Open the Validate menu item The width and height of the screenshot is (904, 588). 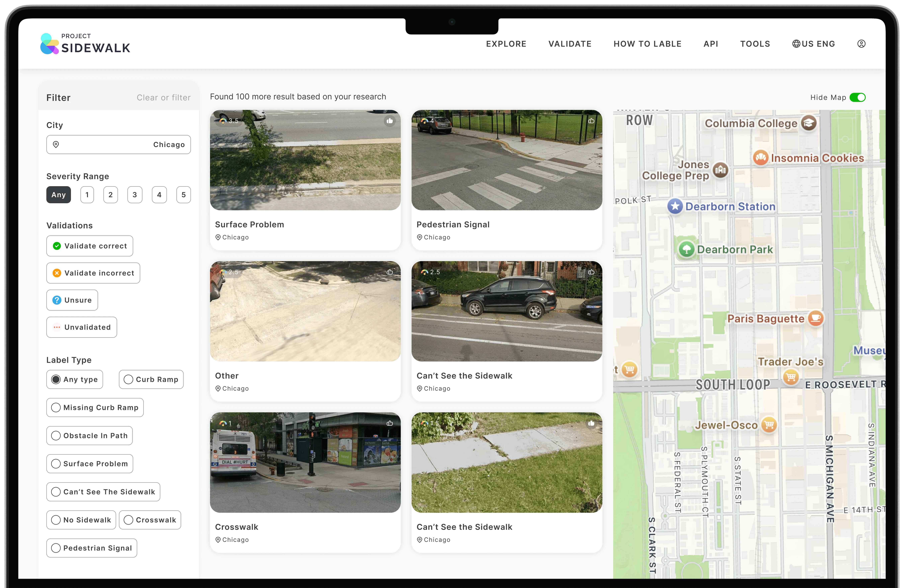[x=570, y=44]
